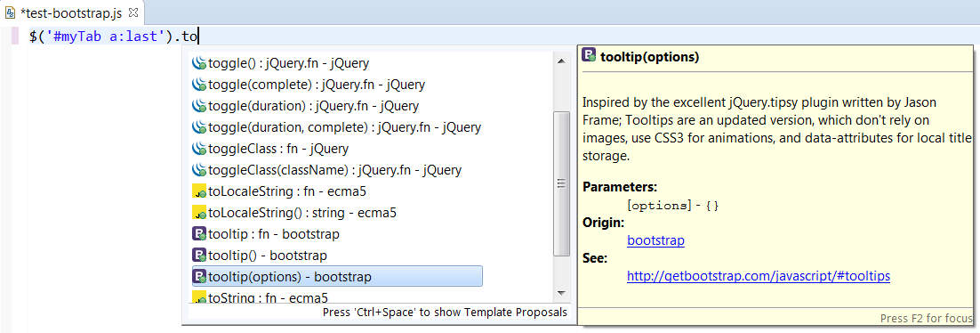Click bootstrap icon beside tooltip(options) proposal

[199, 277]
